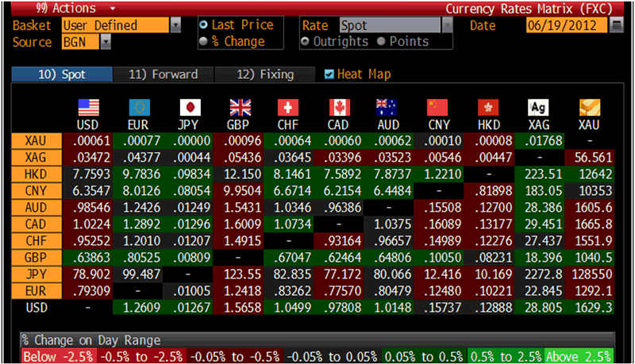Open the Rate Spot dropdown

[447, 25]
